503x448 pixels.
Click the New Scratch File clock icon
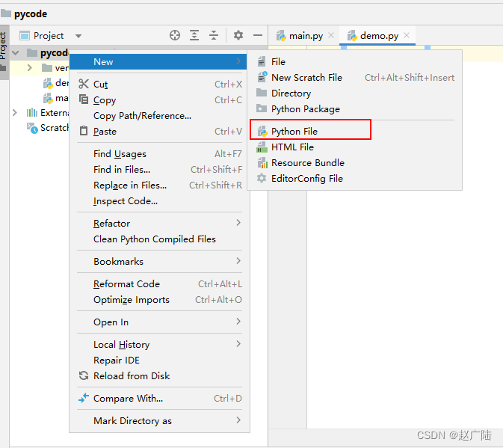click(262, 77)
